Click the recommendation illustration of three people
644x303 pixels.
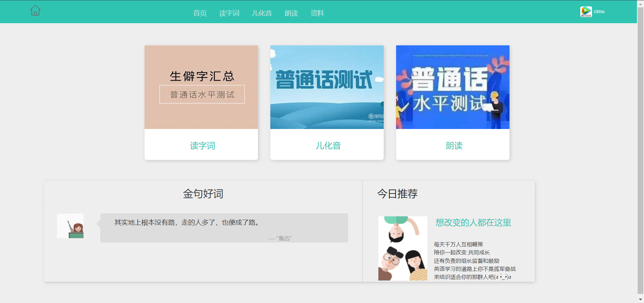click(402, 248)
